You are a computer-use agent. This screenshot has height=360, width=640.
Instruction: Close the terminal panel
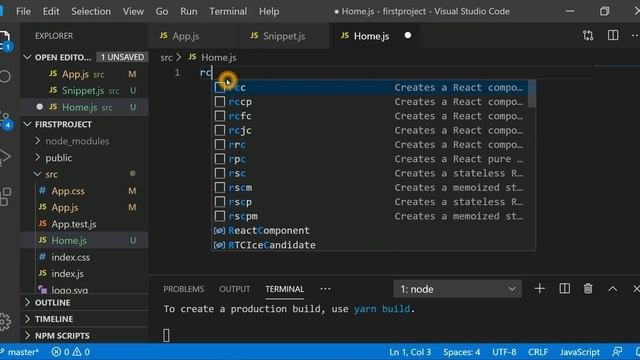tap(636, 289)
